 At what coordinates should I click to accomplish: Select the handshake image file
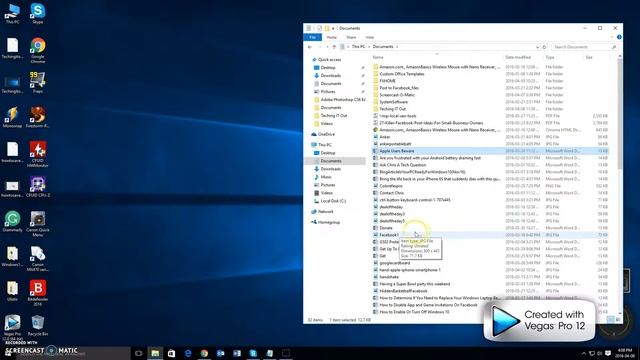coord(389,277)
